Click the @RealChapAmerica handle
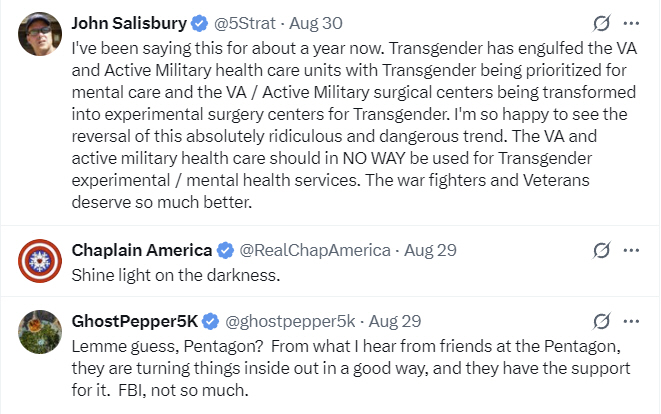 (315, 250)
